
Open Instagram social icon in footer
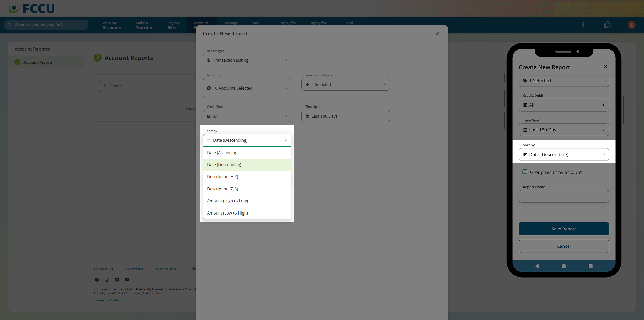click(107, 280)
